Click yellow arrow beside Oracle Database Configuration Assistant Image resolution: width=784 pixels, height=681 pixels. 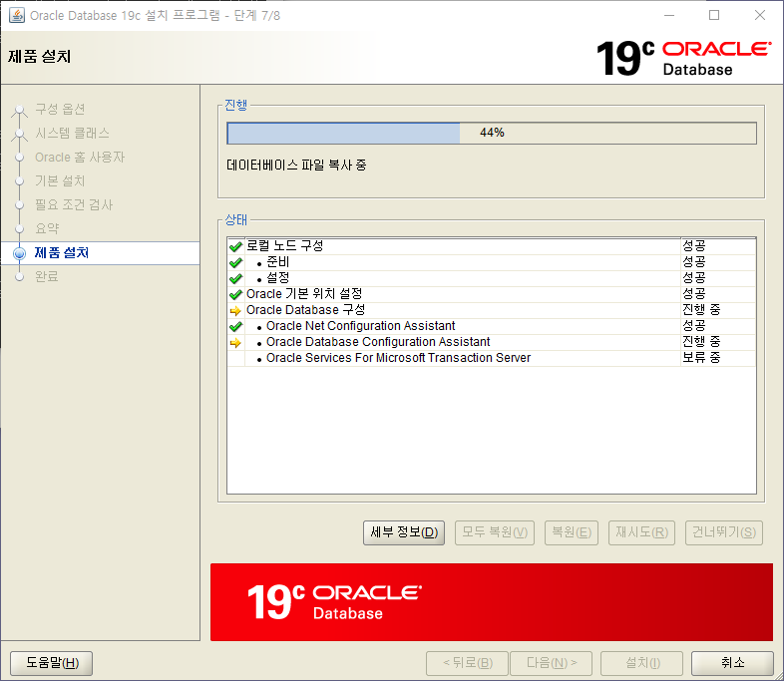point(235,343)
